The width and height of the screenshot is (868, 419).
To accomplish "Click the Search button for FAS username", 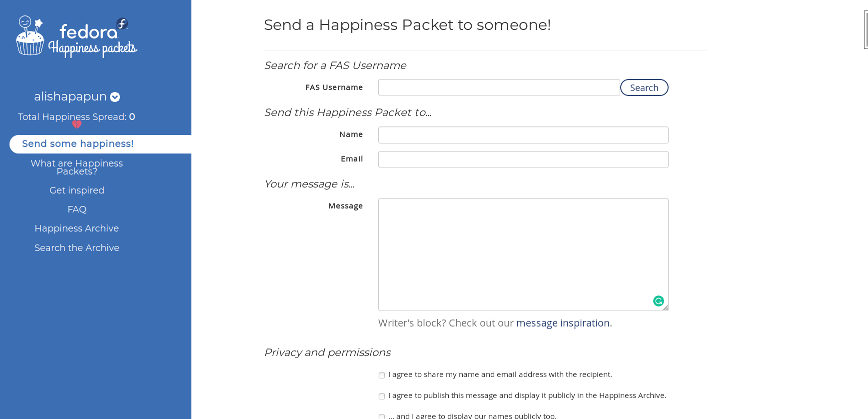I will coord(644,87).
